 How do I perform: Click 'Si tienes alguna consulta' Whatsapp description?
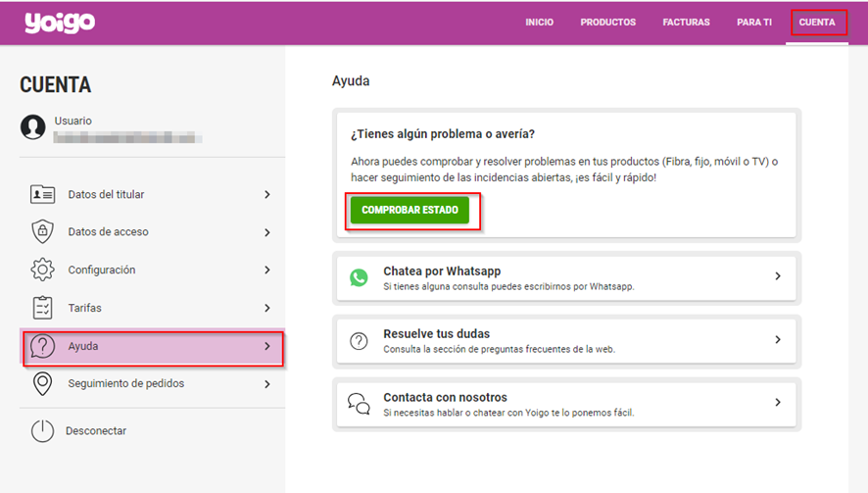[508, 286]
